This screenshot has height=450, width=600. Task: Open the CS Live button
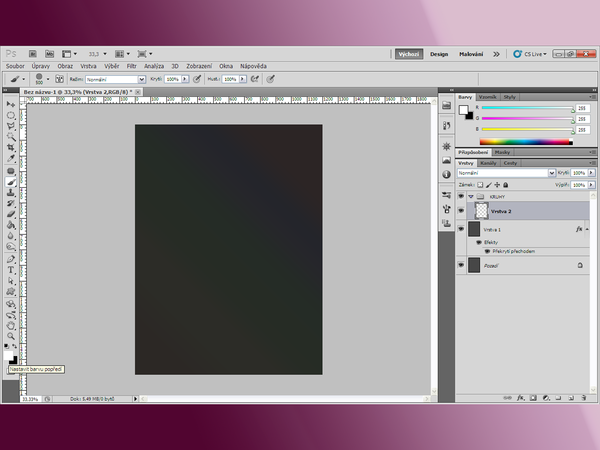(x=529, y=54)
